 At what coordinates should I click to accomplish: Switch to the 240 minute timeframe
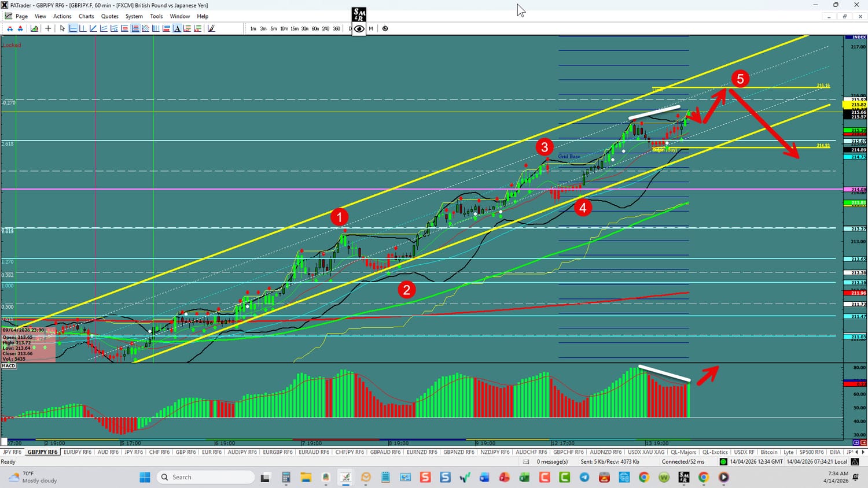326,28
